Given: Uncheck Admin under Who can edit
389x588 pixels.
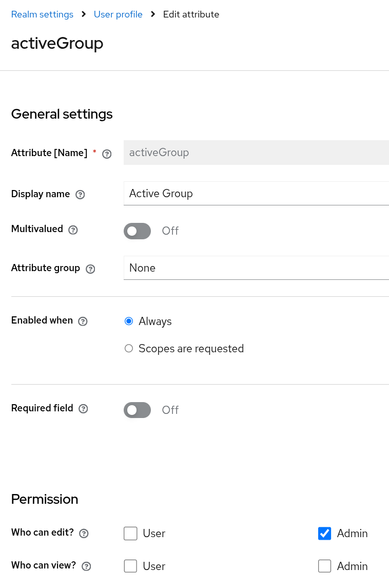Looking at the screenshot, I should click(x=325, y=534).
